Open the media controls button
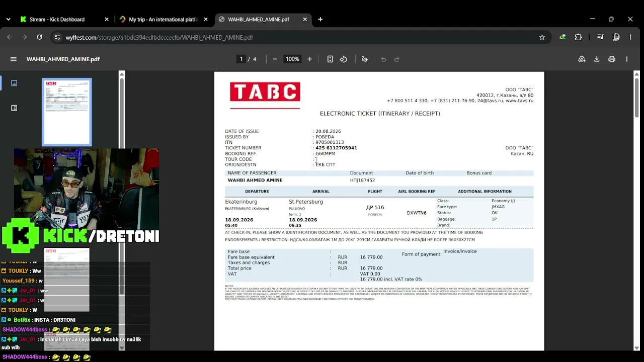 tap(600, 37)
